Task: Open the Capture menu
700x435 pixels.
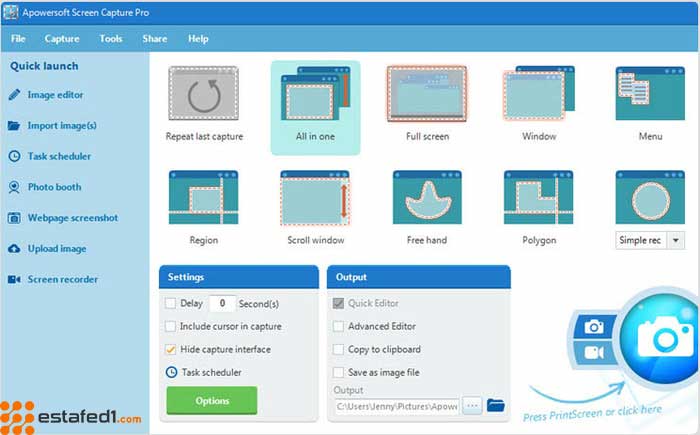Action: 62,38
